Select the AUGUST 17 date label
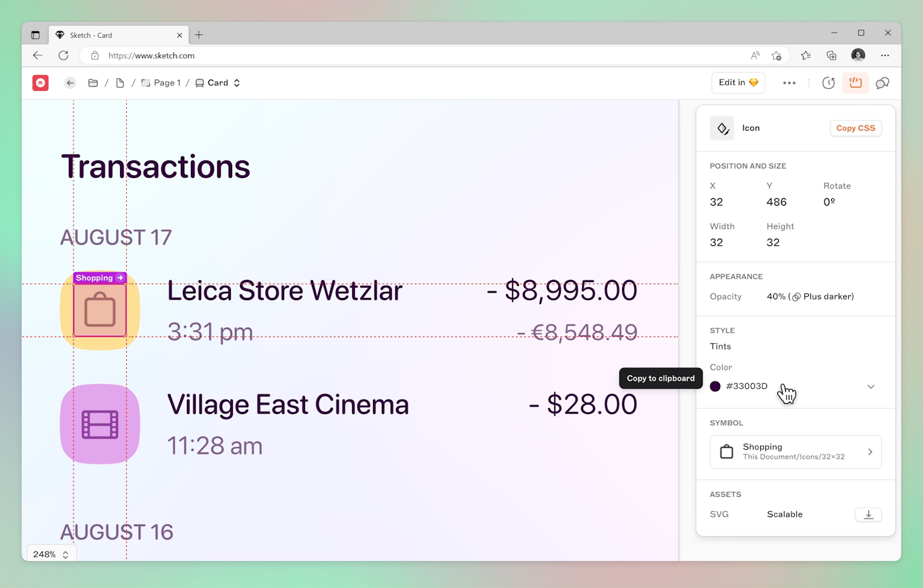This screenshot has width=923, height=588. click(116, 237)
